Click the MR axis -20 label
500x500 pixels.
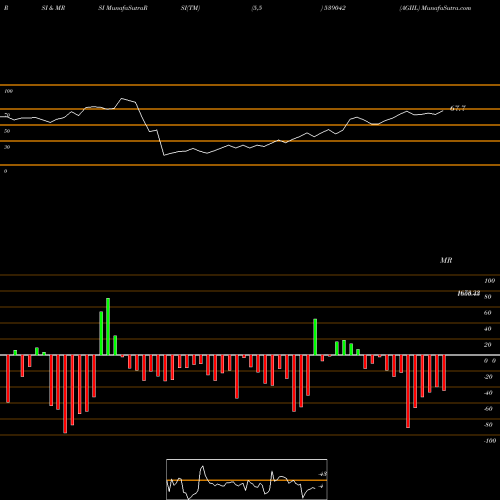[488, 377]
